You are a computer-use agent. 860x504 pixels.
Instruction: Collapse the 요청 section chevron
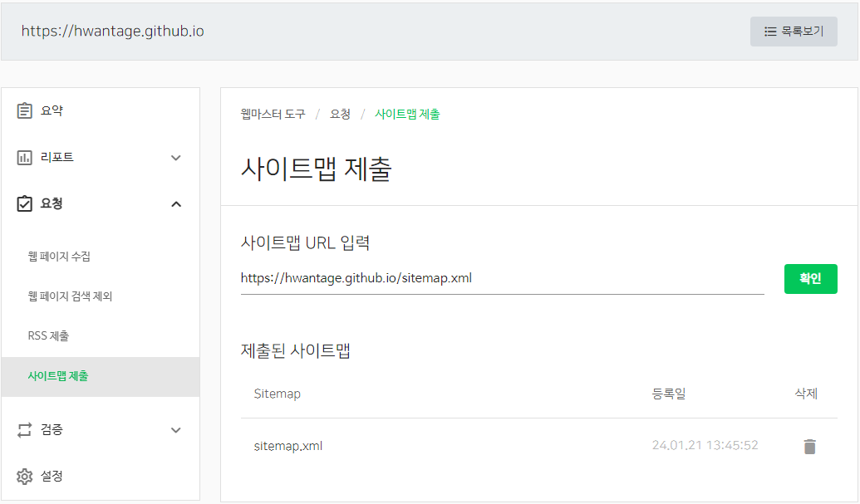(175, 204)
